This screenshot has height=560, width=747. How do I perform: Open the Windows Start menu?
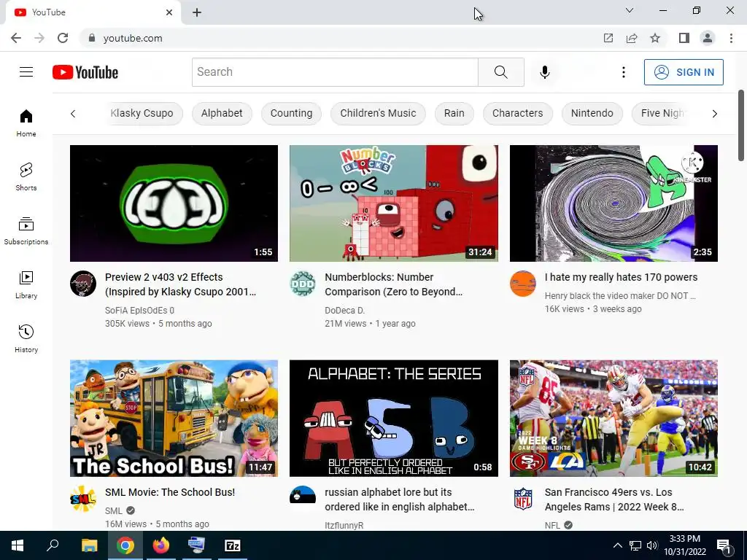(x=18, y=545)
